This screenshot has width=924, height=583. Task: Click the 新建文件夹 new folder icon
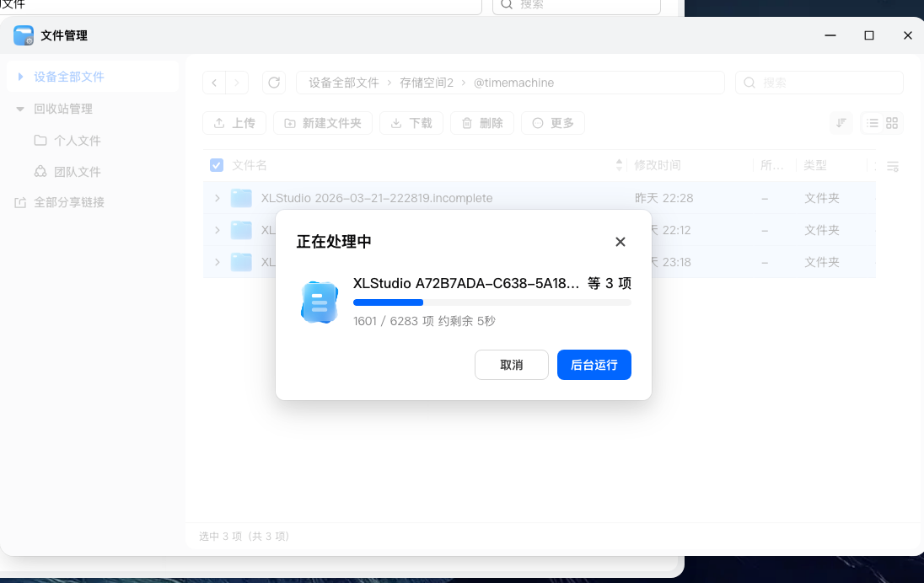pos(288,122)
